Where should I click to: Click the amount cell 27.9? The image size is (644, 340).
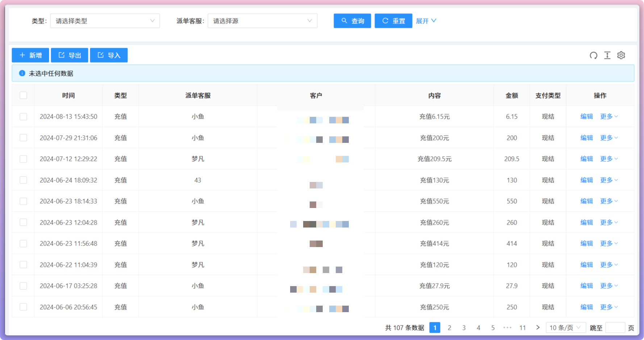512,286
